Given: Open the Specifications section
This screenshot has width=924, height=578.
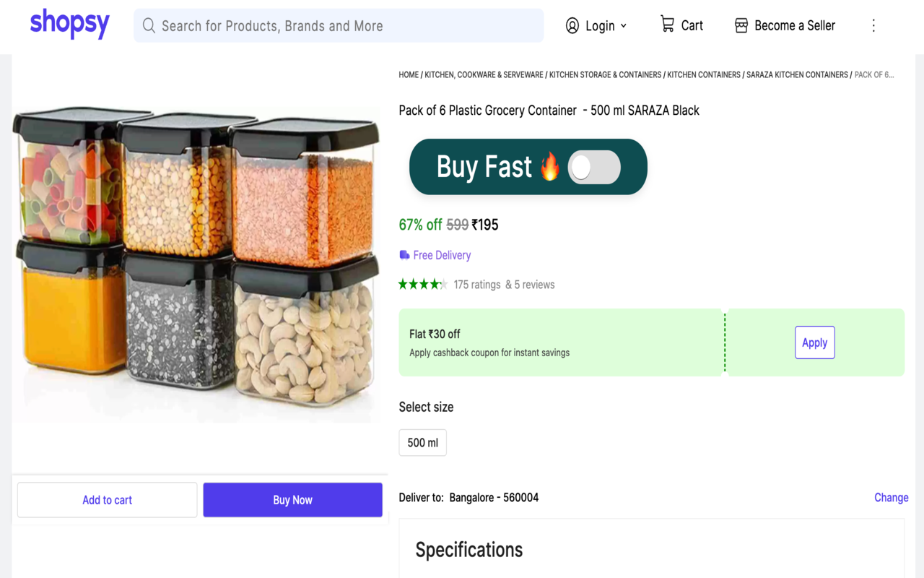Looking at the screenshot, I should [x=468, y=549].
